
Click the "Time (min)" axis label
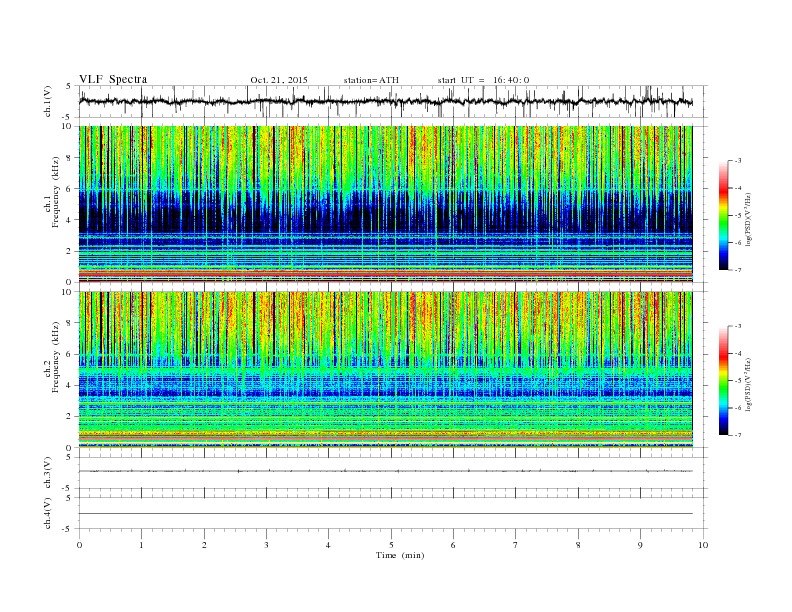400,555
